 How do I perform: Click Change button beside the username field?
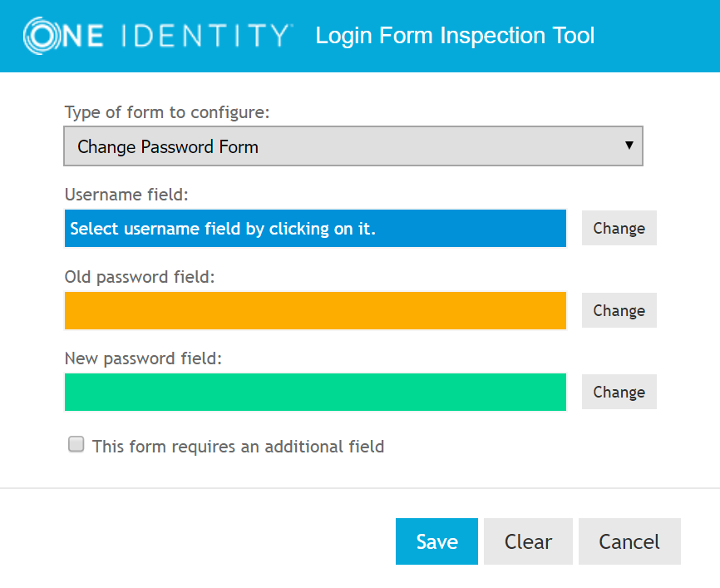[x=619, y=229]
